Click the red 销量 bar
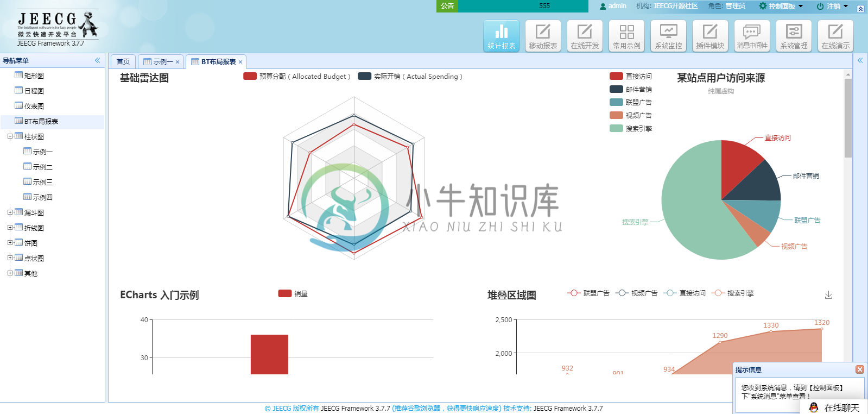Screen dimensions: 868x414 pyautogui.click(x=269, y=354)
